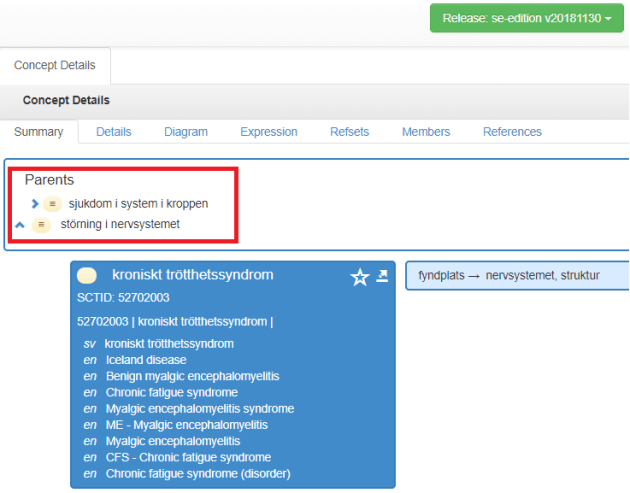Image resolution: width=630 pixels, height=493 pixels.
Task: Open parent sjukdom i system i kroppen
Action: pos(145,204)
